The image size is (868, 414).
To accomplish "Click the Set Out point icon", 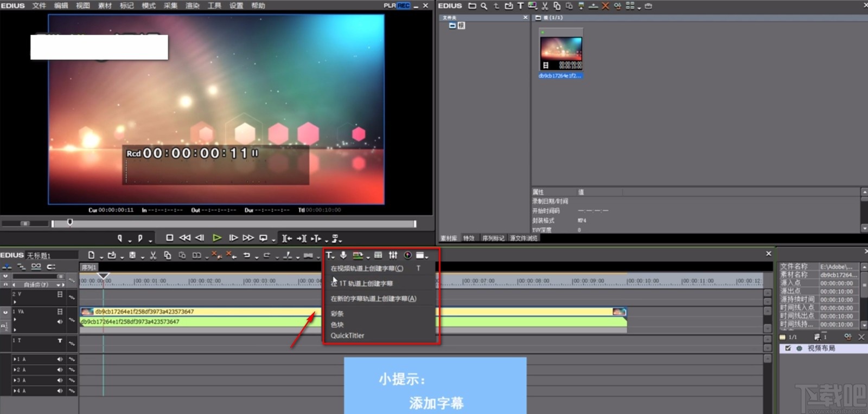I will coord(140,238).
